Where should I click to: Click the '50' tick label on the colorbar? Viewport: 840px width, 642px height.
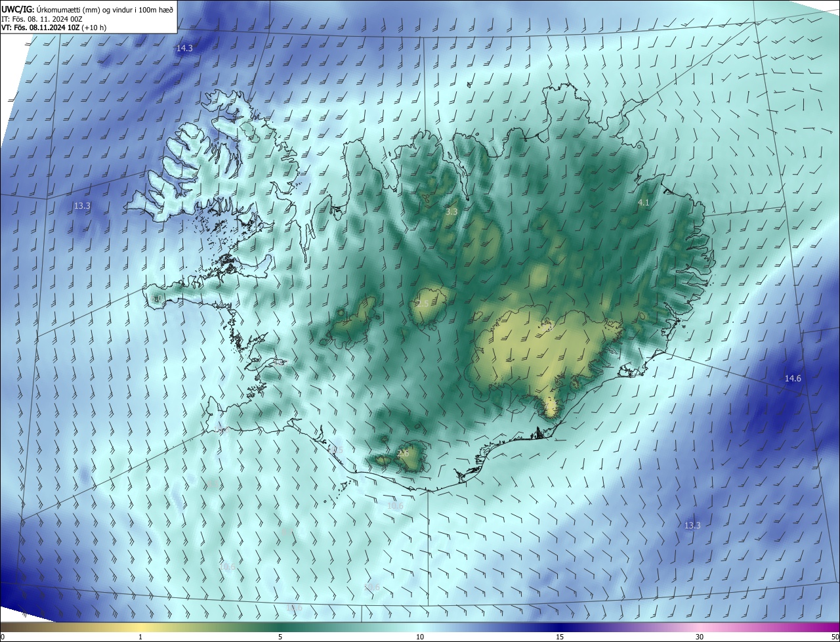834,637
